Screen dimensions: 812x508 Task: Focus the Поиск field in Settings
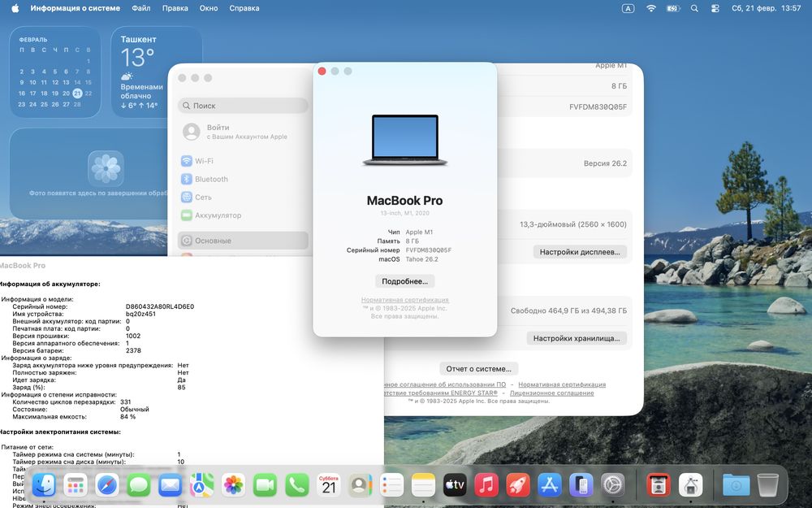(x=243, y=105)
